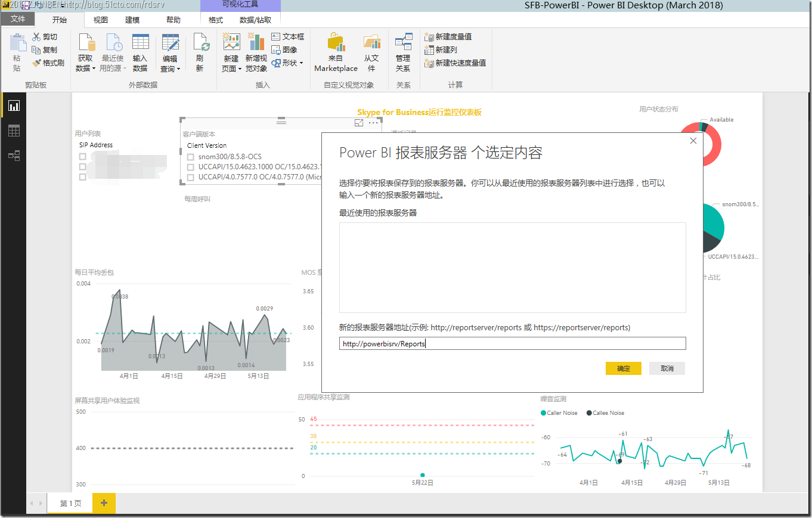
Task: Click Recent Sources (最近使用的源) icon
Action: pyautogui.click(x=114, y=43)
